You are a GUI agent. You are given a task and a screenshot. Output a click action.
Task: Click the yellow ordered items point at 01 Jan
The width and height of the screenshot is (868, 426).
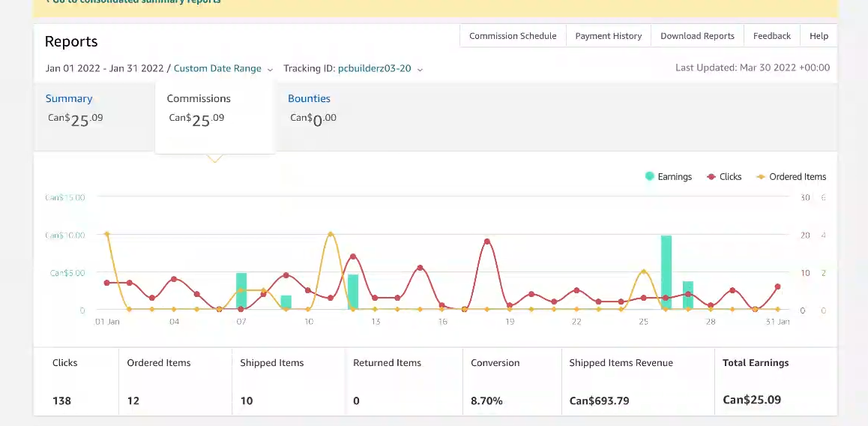107,234
